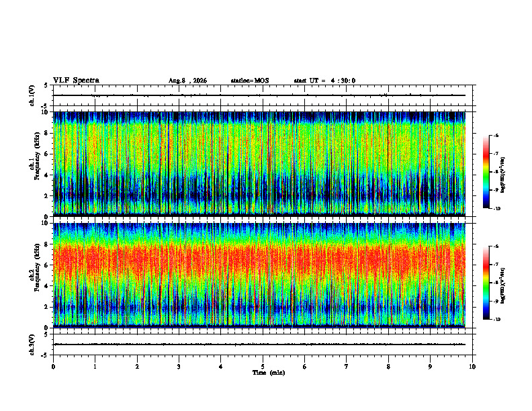Click tick label "3" on the Time axis
This screenshot has width=532, height=411.
[x=179, y=367]
